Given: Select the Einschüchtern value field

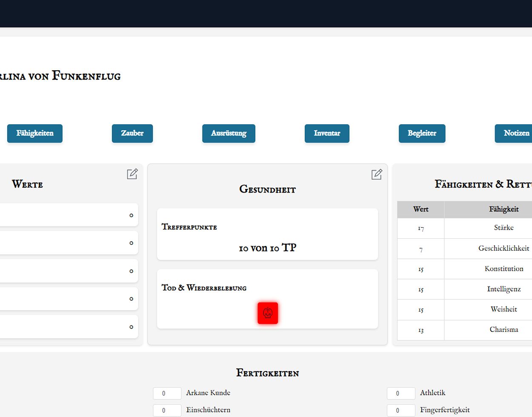Looking at the screenshot, I should (x=167, y=411).
